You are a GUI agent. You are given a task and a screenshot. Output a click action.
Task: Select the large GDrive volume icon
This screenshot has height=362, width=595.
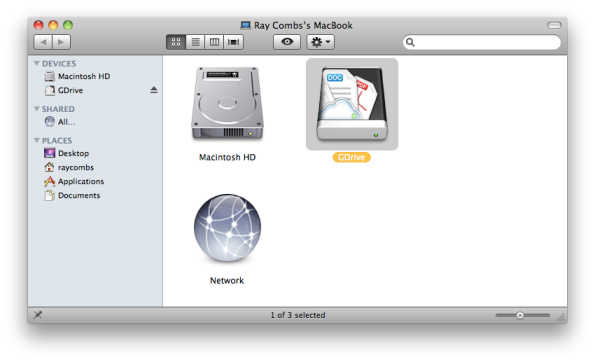tap(352, 104)
